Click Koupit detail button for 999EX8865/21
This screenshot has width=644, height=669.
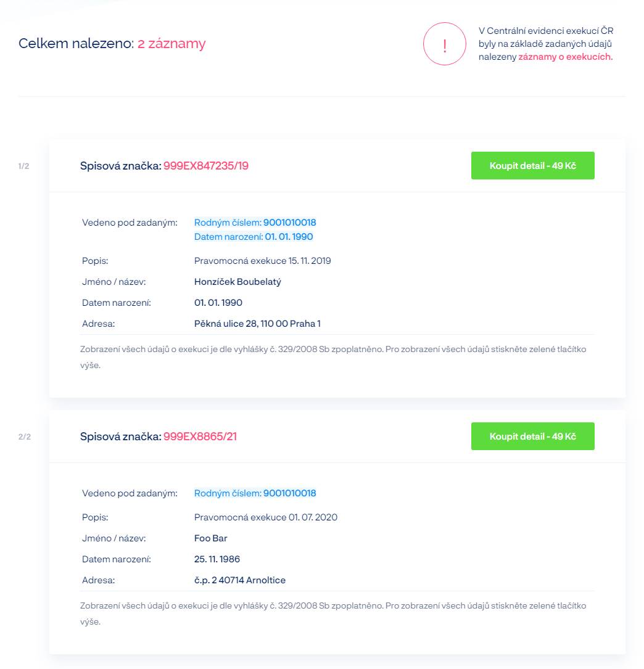pyautogui.click(x=532, y=437)
